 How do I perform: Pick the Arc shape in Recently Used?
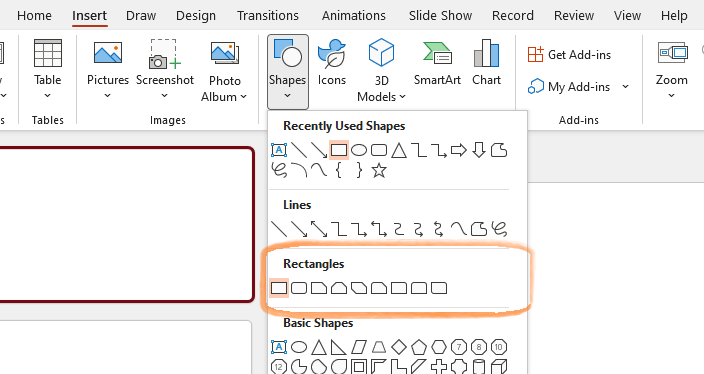[299, 170]
